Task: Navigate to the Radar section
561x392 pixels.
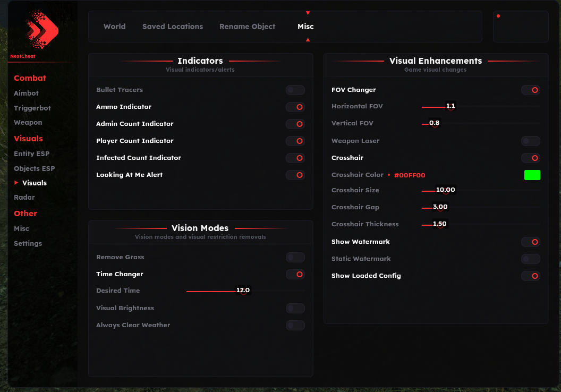Action: tap(23, 197)
